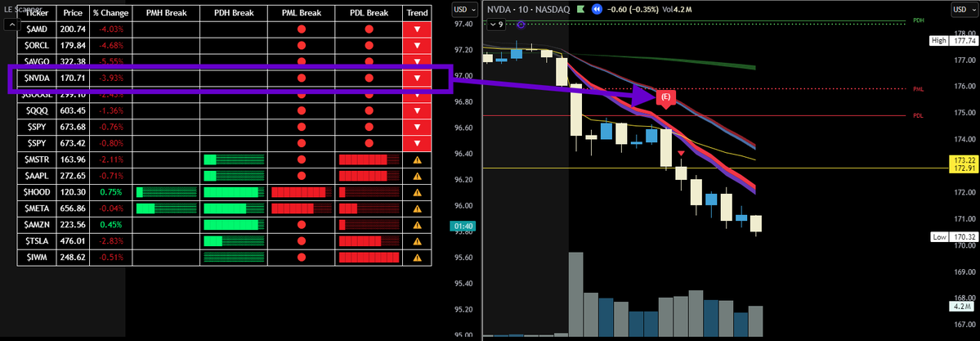980x341 pixels.
Task: Click the 0.75% change cell for $HOOD
Action: point(110,192)
